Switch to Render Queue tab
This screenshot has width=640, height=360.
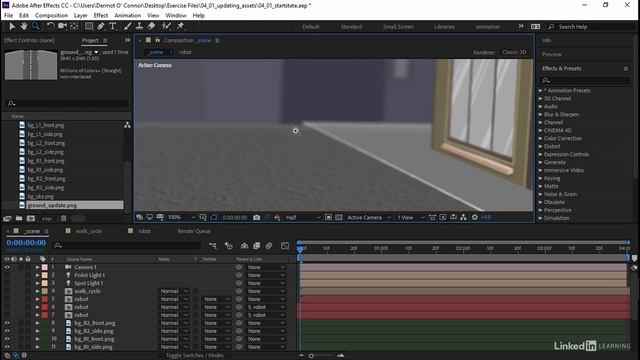click(x=194, y=231)
